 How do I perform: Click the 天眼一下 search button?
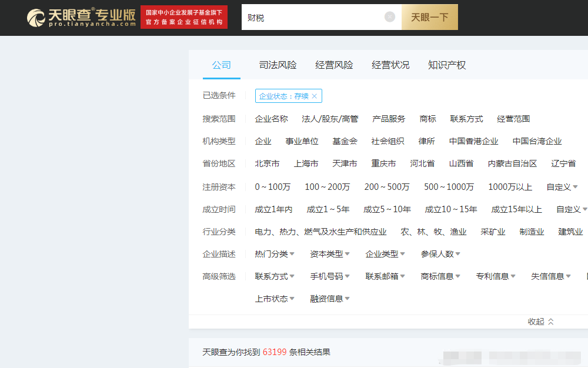click(429, 18)
